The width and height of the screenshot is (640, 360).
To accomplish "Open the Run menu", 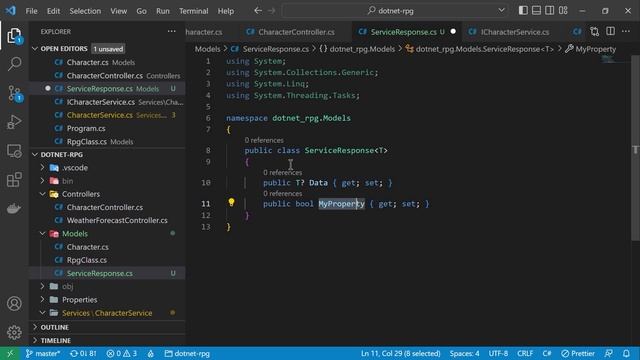I will pos(162,11).
